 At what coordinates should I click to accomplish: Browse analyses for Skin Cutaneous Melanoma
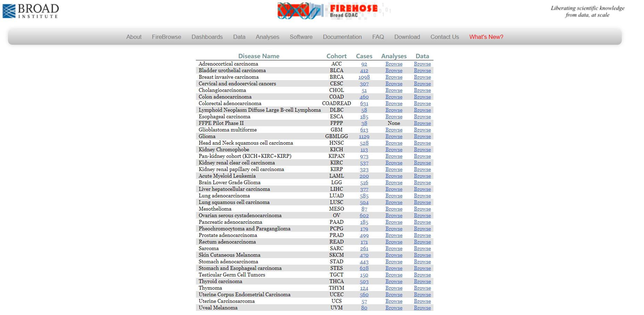394,255
